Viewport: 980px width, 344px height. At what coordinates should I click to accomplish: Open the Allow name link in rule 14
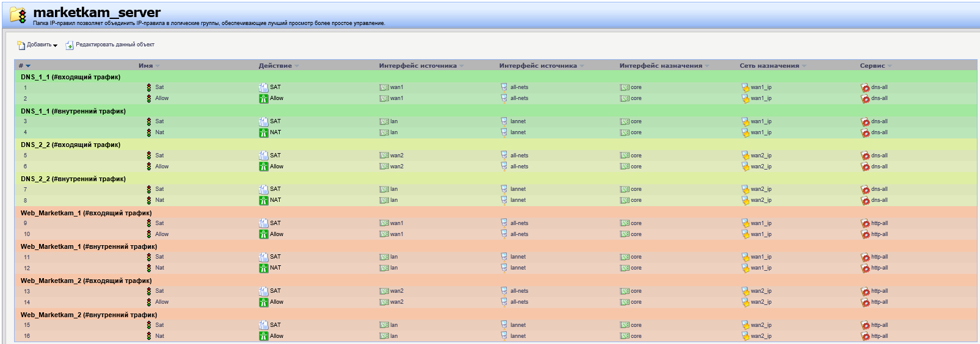click(x=162, y=302)
